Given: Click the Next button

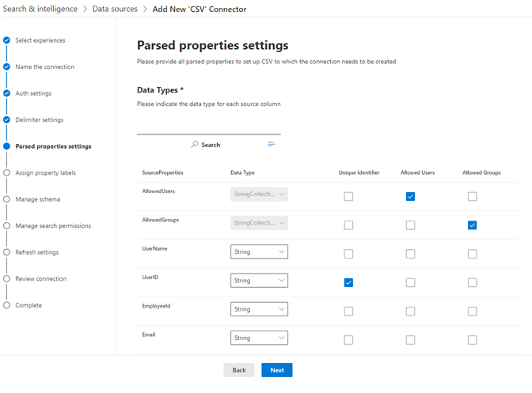Looking at the screenshot, I should (276, 370).
